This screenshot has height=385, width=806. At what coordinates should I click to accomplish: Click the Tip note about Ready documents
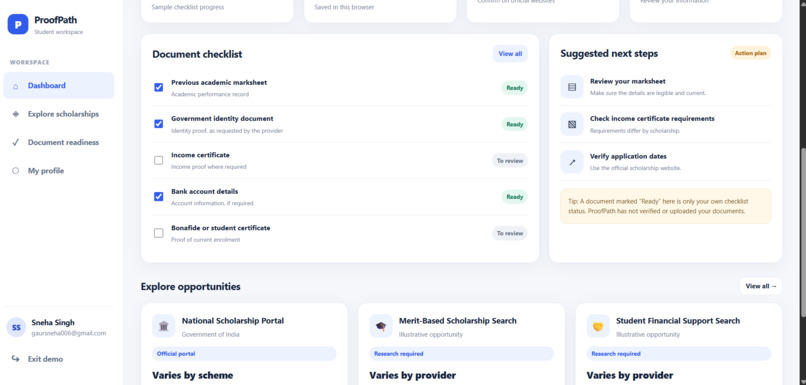coord(666,206)
